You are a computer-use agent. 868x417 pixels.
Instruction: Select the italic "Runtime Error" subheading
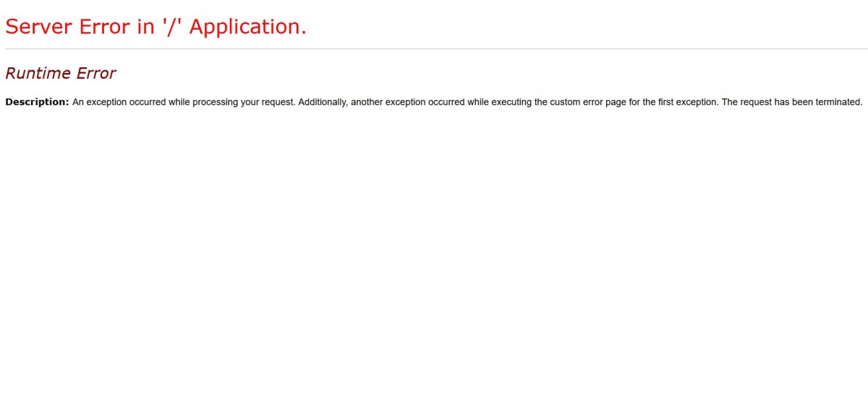61,73
